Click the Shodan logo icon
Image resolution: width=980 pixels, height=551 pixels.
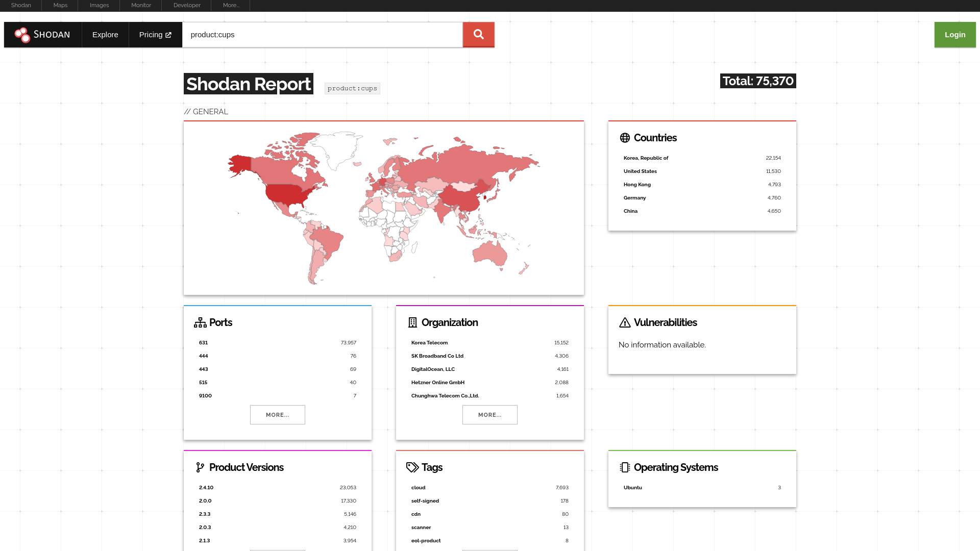(x=22, y=35)
